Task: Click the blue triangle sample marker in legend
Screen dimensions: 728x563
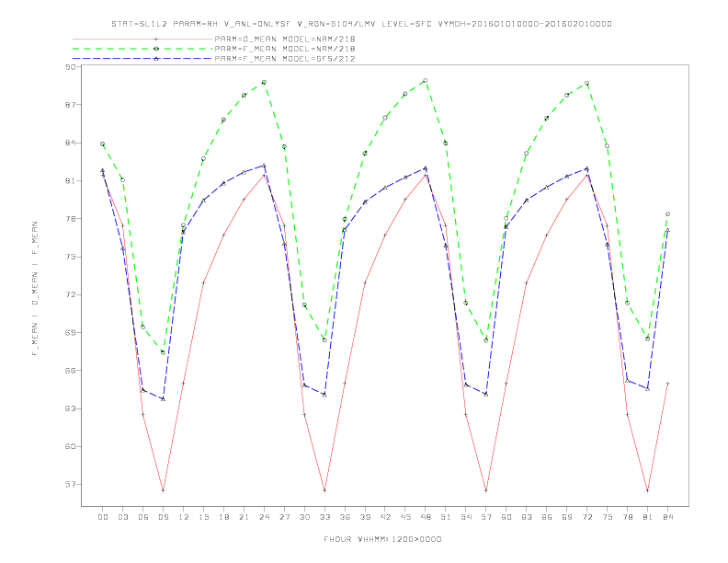Action: (156, 59)
